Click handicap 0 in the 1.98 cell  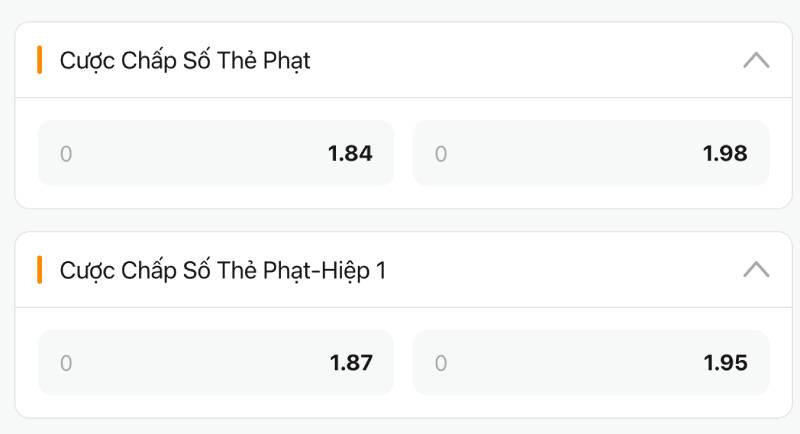click(441, 154)
